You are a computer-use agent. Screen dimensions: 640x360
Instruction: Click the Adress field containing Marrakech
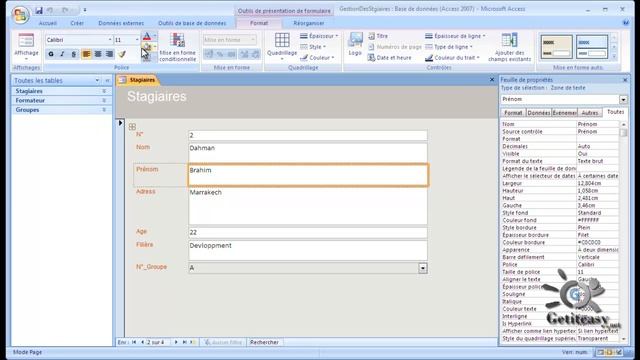click(x=308, y=206)
